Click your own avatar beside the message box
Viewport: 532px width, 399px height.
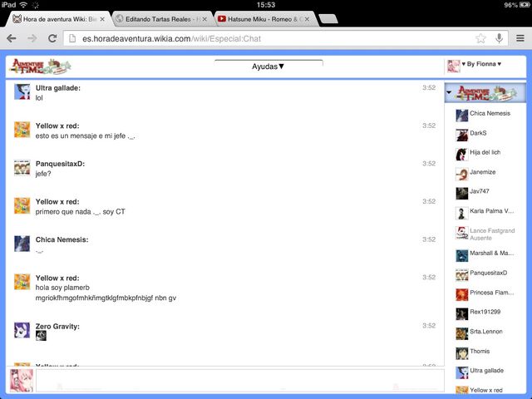tap(22, 381)
